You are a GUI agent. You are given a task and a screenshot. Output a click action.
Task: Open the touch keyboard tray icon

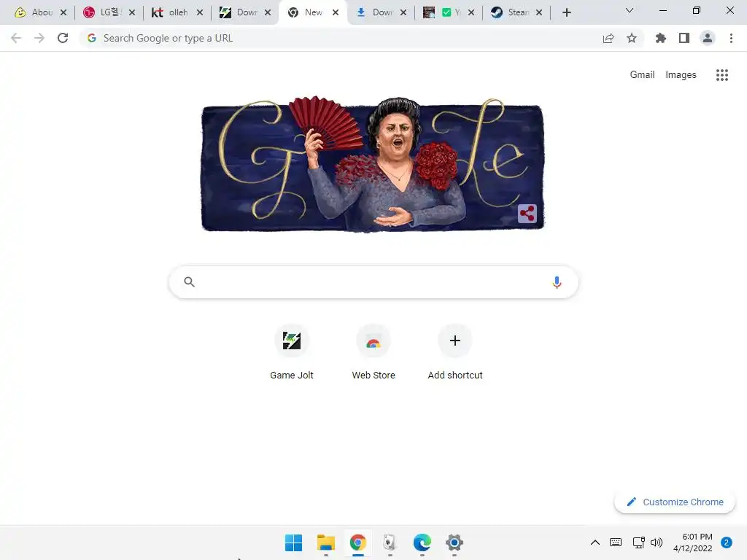[616, 542]
